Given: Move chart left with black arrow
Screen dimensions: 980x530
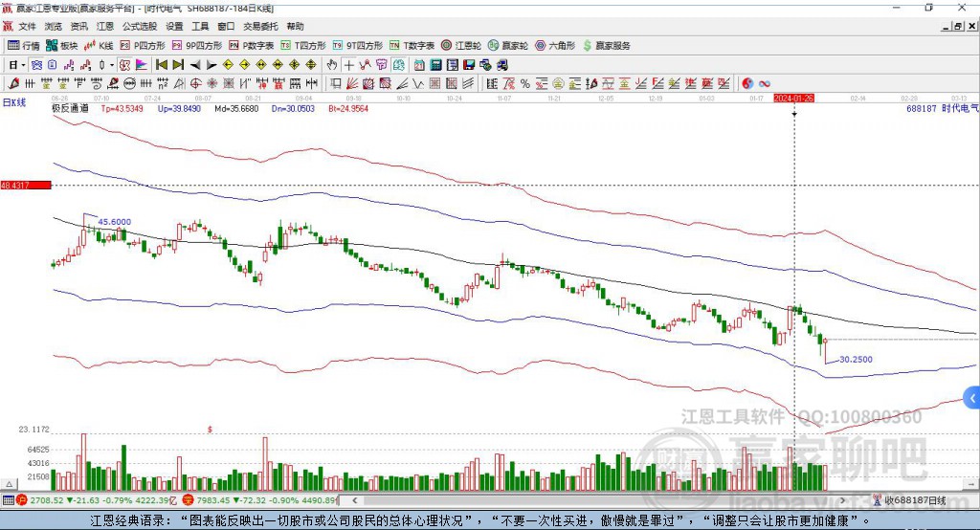Looking at the screenshot, I should pyautogui.click(x=195, y=65).
